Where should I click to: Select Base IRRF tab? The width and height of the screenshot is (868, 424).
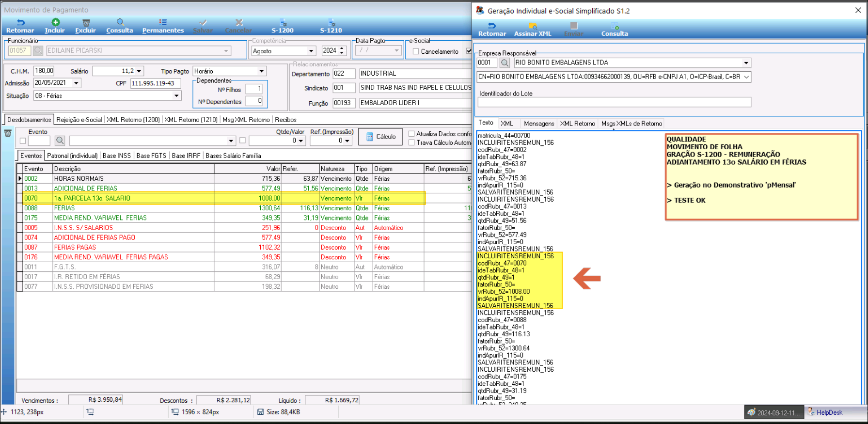tap(186, 156)
